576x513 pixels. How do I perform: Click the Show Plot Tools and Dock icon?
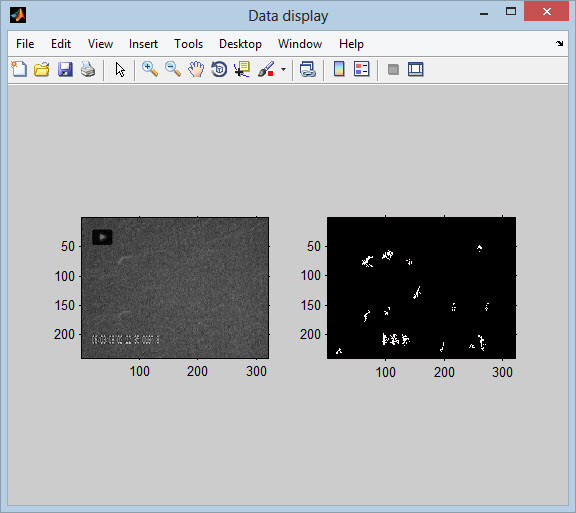point(415,69)
